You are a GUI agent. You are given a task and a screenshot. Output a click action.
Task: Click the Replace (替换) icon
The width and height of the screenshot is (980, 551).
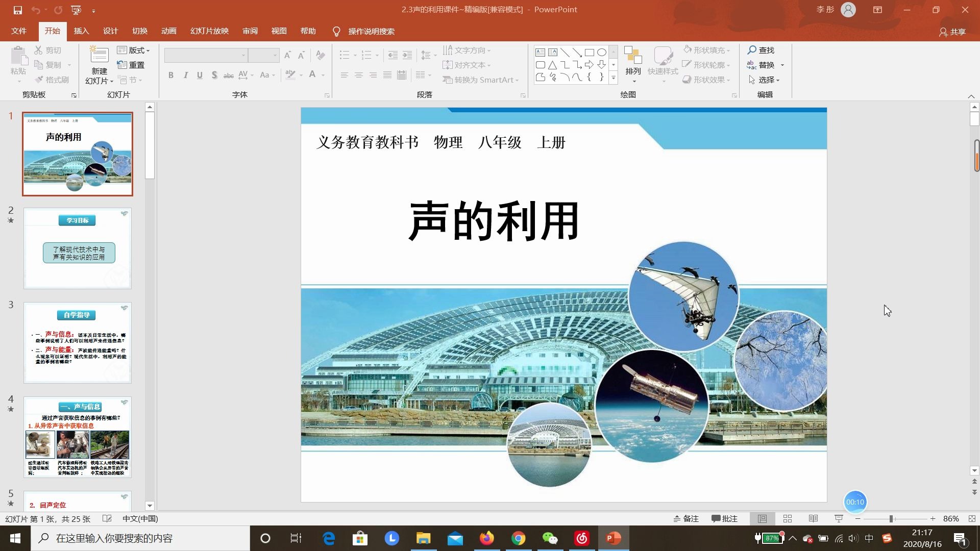click(764, 65)
